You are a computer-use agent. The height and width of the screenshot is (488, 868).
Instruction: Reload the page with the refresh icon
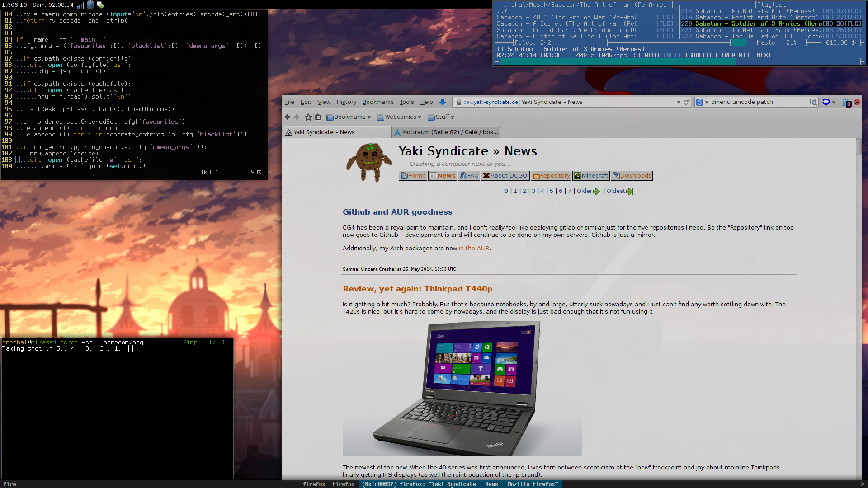click(x=686, y=102)
